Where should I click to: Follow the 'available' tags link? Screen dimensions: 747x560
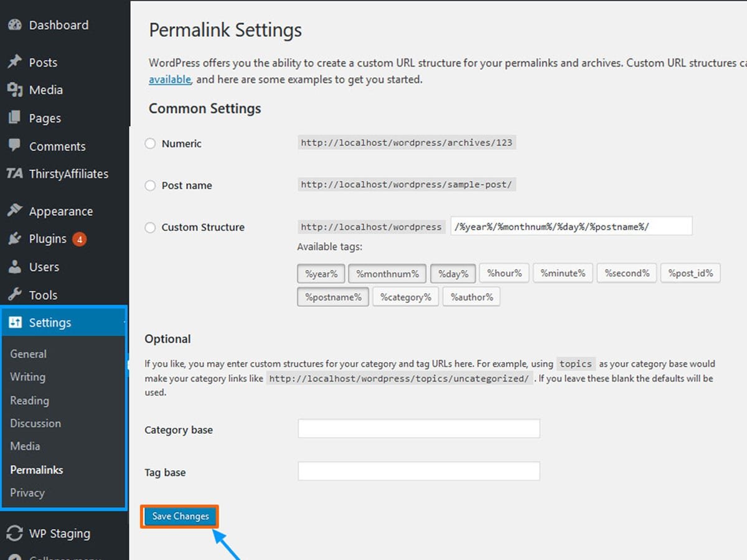170,79
